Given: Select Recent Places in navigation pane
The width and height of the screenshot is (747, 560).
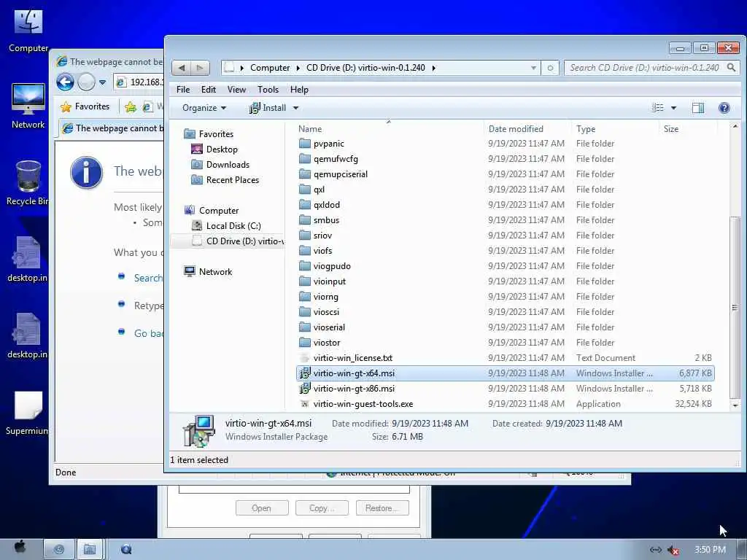Looking at the screenshot, I should point(232,180).
